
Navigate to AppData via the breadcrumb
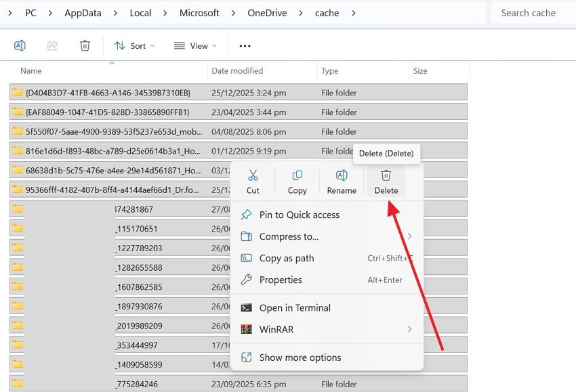click(x=83, y=12)
